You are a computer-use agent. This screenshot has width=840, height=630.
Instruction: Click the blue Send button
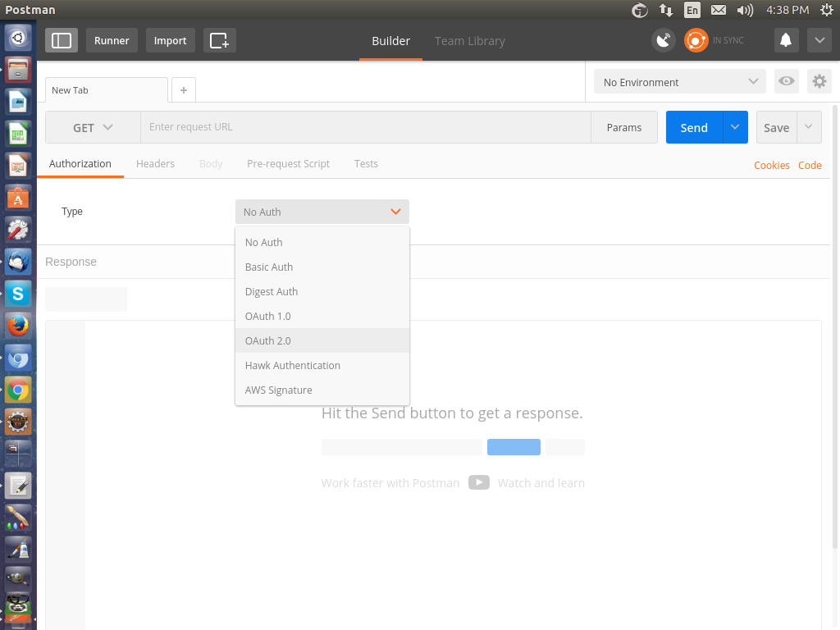pos(694,127)
